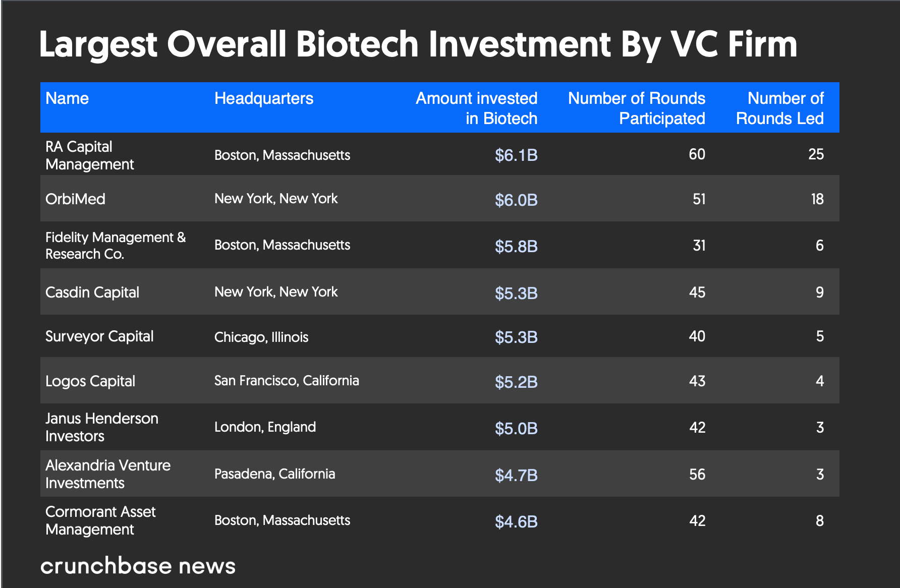The image size is (900, 588).
Task: Click the $6.1B amount for RA Capital
Action: click(x=516, y=155)
